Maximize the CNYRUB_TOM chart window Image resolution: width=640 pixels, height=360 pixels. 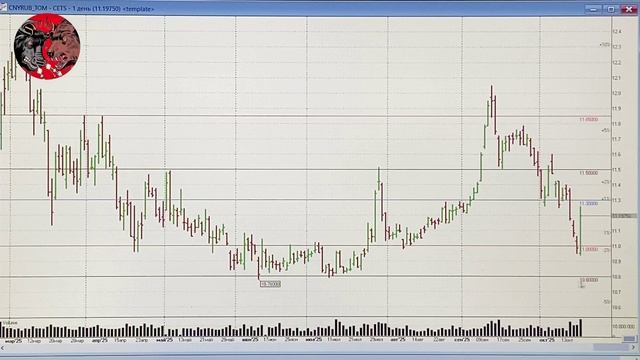click(611, 9)
